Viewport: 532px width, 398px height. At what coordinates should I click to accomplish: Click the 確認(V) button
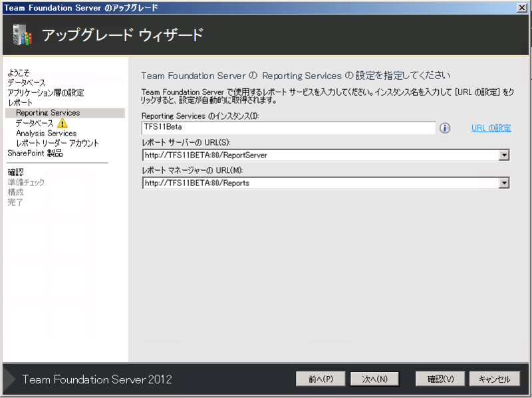(440, 379)
